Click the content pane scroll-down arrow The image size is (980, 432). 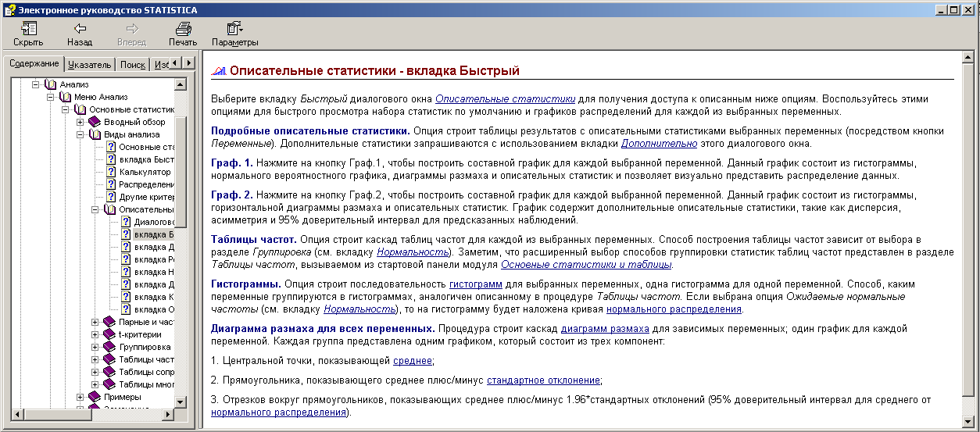click(968, 421)
